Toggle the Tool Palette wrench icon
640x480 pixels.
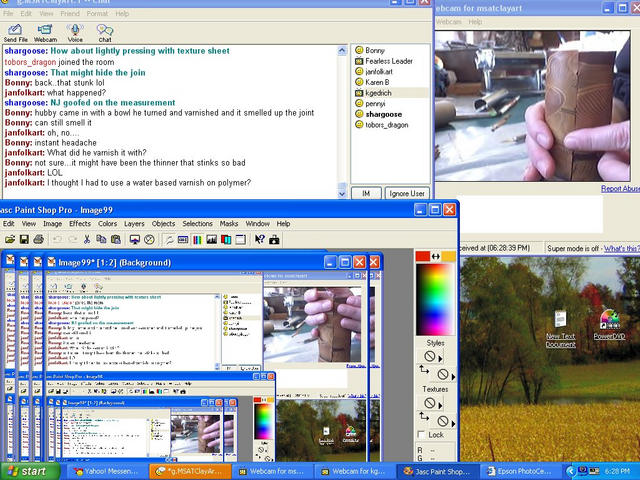[x=169, y=240]
